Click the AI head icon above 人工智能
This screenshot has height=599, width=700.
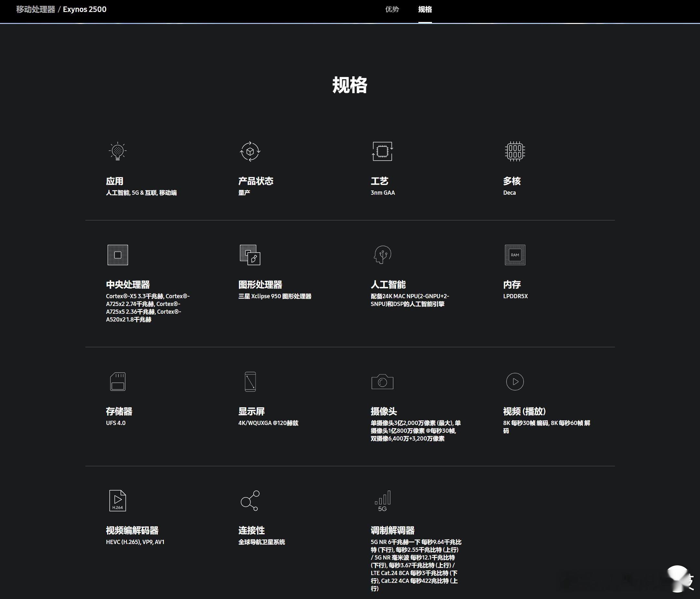pyautogui.click(x=382, y=255)
